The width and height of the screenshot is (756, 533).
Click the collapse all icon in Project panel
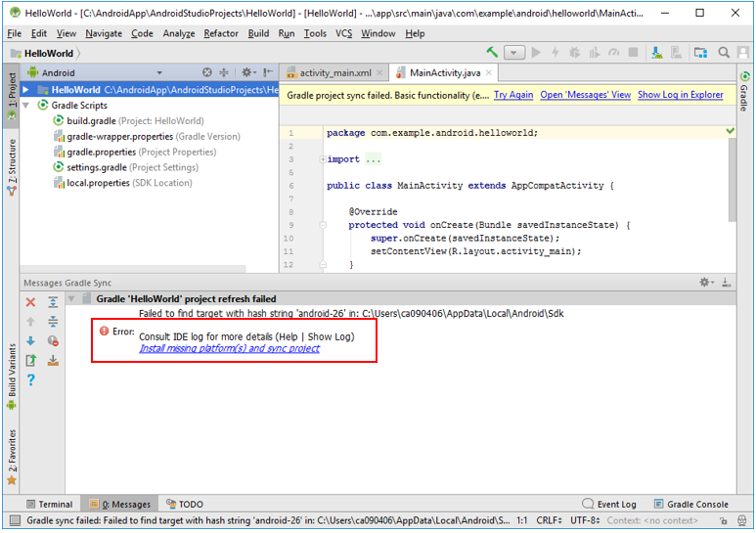(x=224, y=72)
